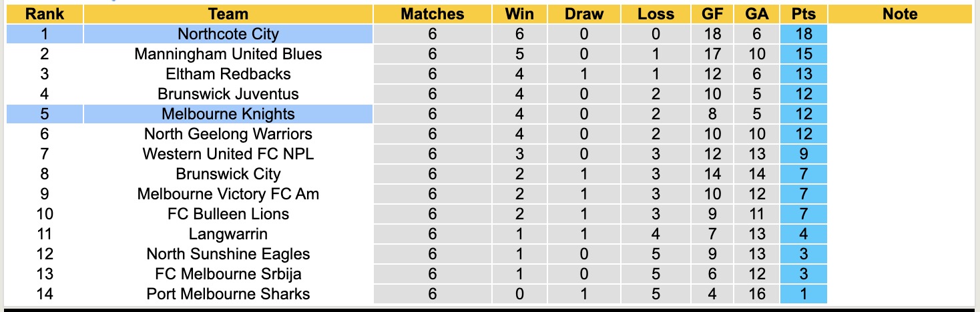Click Western United FC NPL
The image size is (980, 312).
(x=228, y=154)
